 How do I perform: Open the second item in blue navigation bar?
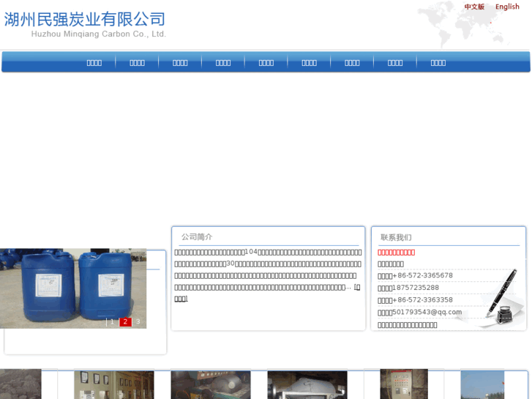click(x=137, y=62)
